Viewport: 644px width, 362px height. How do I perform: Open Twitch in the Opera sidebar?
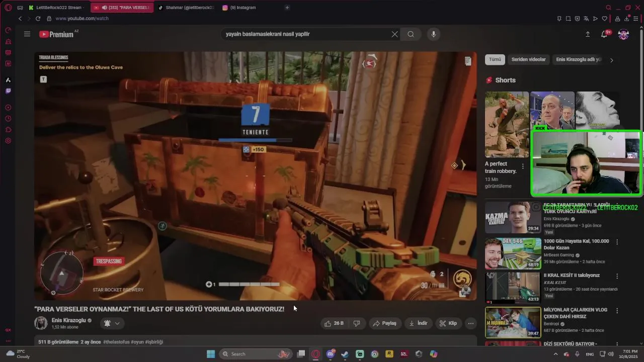(x=8, y=91)
